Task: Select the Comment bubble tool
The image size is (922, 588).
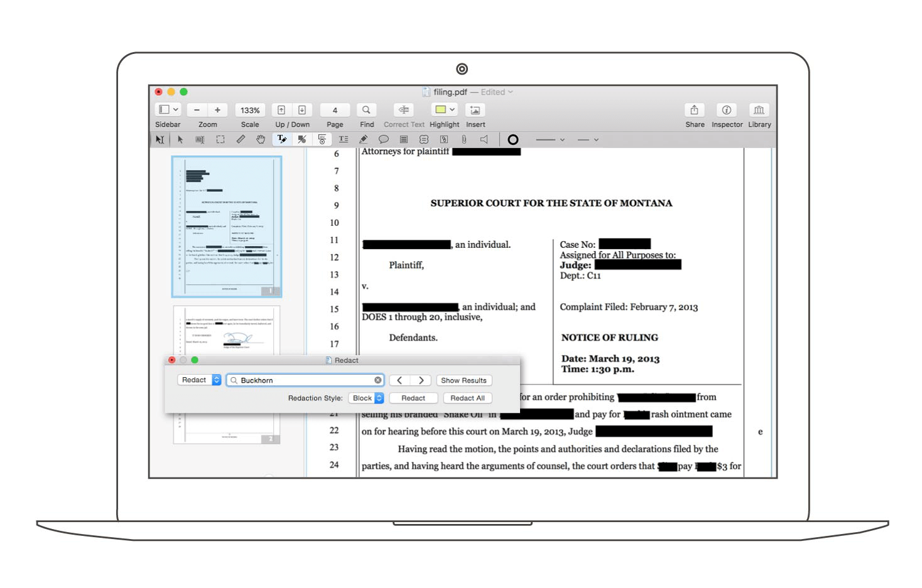Action: point(383,139)
